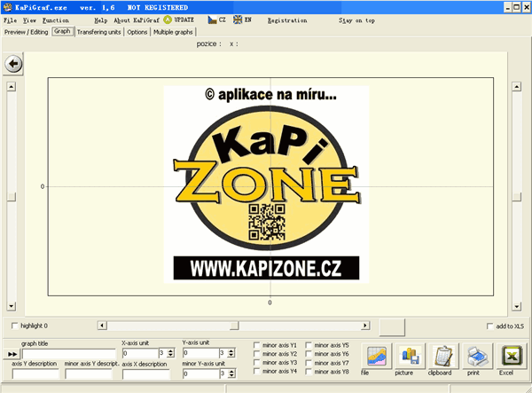
Task: Enable minor axis Y1
Action: 257,345
